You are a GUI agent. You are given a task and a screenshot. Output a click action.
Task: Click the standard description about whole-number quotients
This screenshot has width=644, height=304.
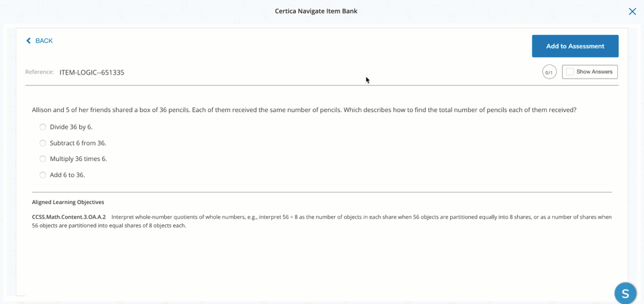pyautogui.click(x=361, y=217)
